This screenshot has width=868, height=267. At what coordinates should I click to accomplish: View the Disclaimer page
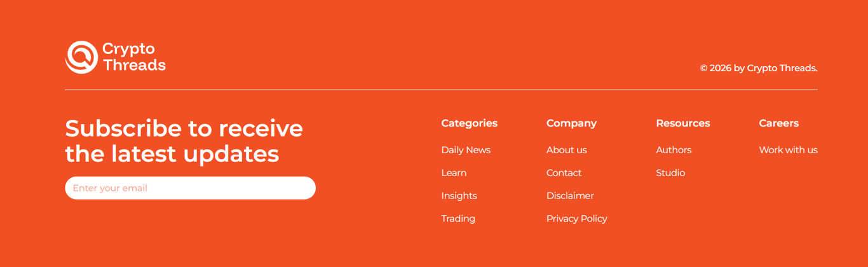[x=570, y=196]
